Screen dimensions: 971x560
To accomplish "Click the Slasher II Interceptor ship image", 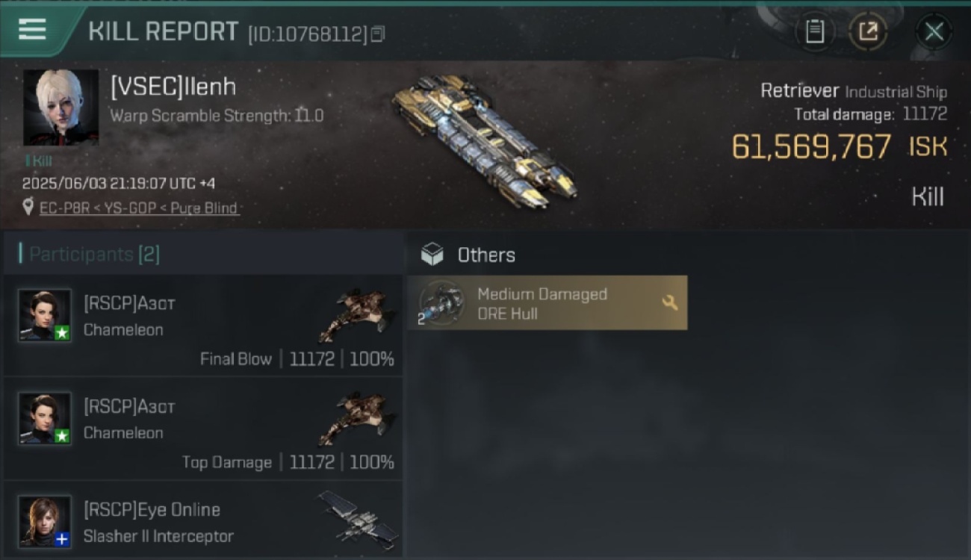I will (x=359, y=516).
